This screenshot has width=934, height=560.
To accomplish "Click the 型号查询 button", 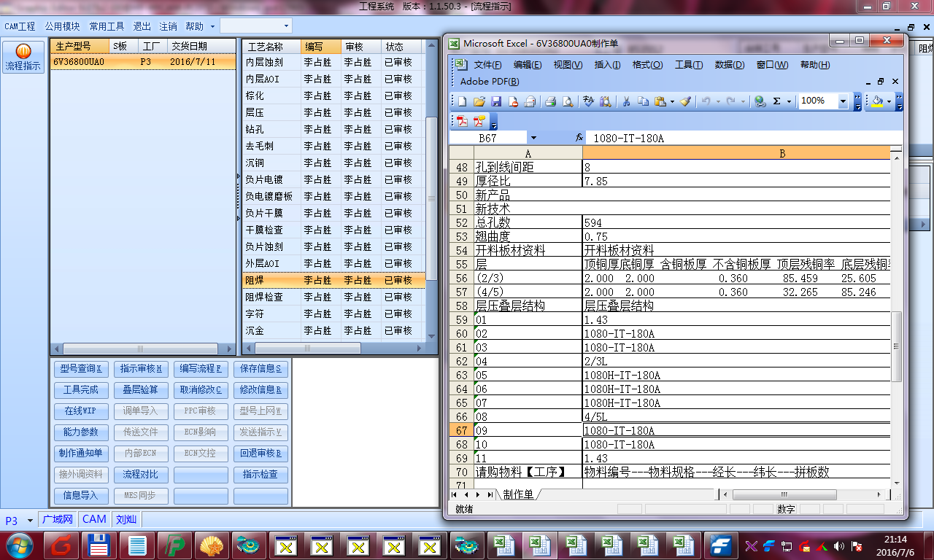I will 81,368.
